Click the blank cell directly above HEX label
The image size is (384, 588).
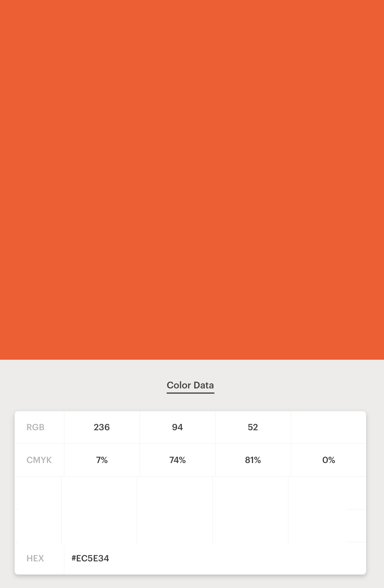coord(38,526)
